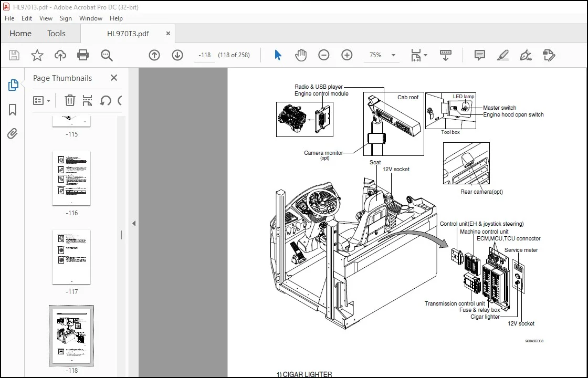588x378 pixels.
Task: Click the upload to cloud icon
Action: point(60,55)
